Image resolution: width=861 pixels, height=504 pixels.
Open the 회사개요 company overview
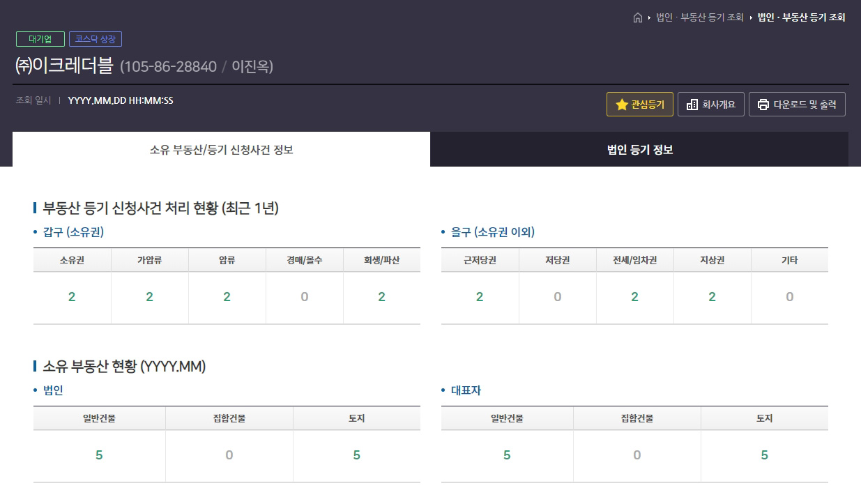pyautogui.click(x=710, y=104)
